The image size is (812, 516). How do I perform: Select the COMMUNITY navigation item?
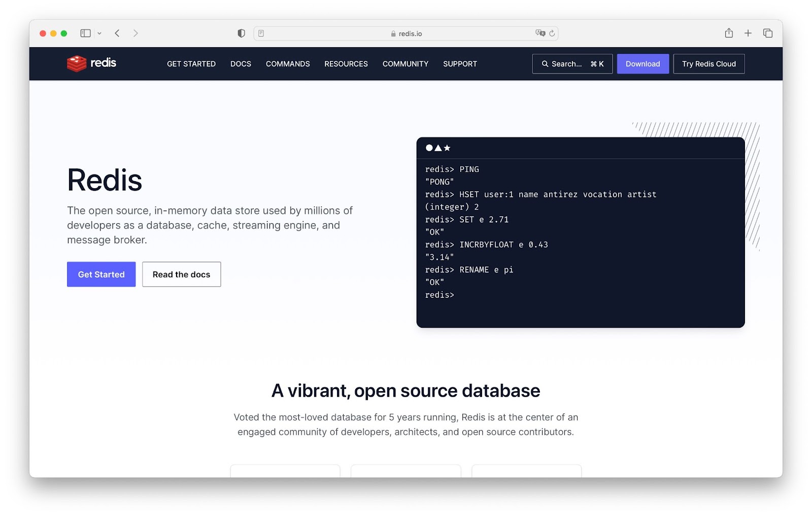click(x=405, y=64)
